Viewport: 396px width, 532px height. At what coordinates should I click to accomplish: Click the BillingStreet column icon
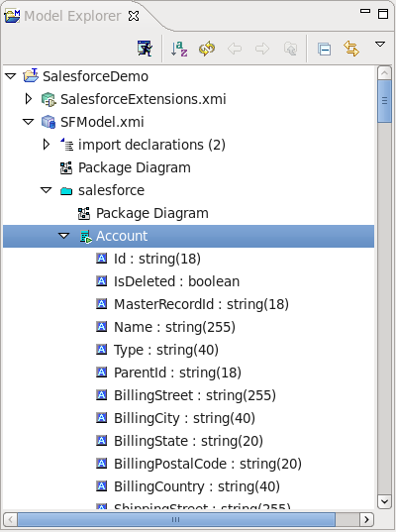point(101,395)
